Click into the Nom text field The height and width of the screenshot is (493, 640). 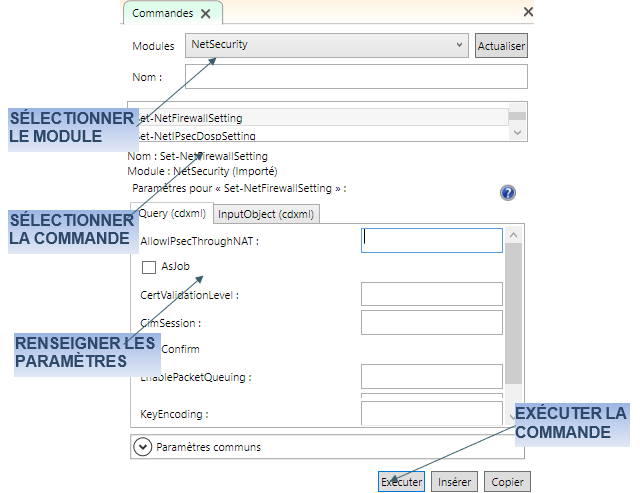click(356, 77)
